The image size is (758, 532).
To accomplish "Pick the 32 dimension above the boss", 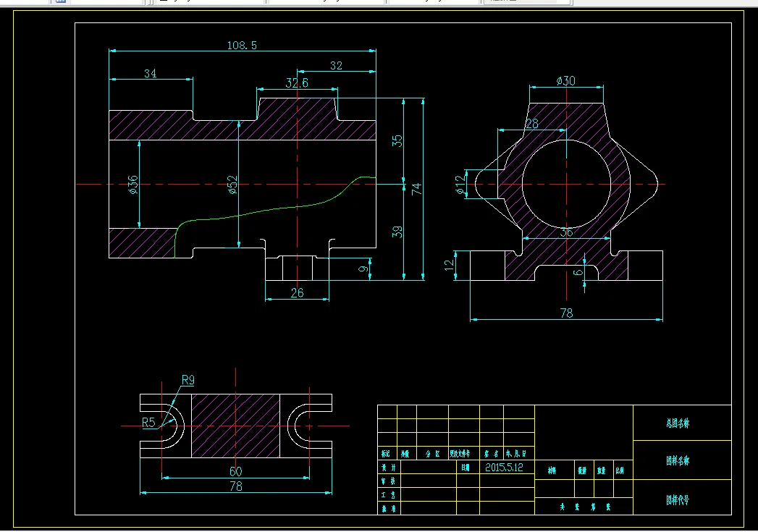I will [x=336, y=66].
